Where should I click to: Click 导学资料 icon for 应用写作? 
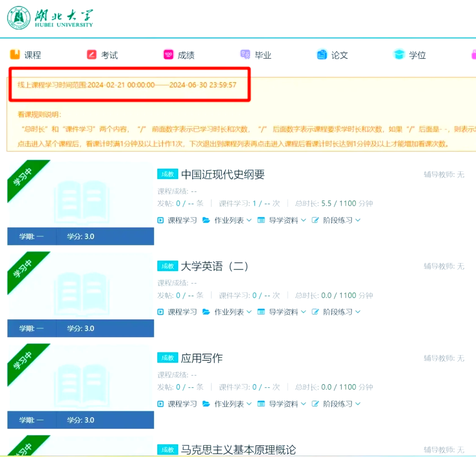point(261,404)
